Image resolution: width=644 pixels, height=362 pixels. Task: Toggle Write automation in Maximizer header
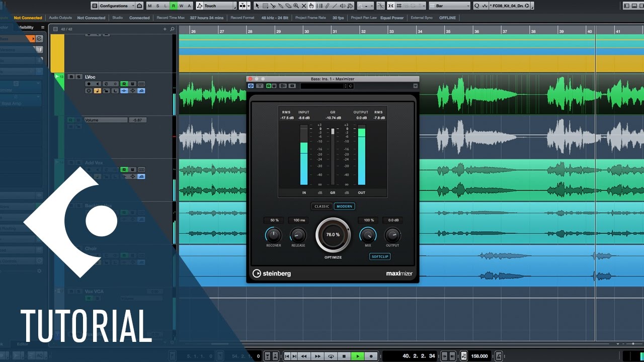274,85
